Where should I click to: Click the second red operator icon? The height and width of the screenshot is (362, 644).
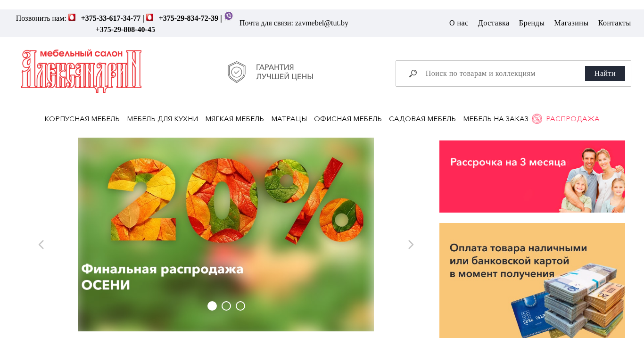point(150,17)
